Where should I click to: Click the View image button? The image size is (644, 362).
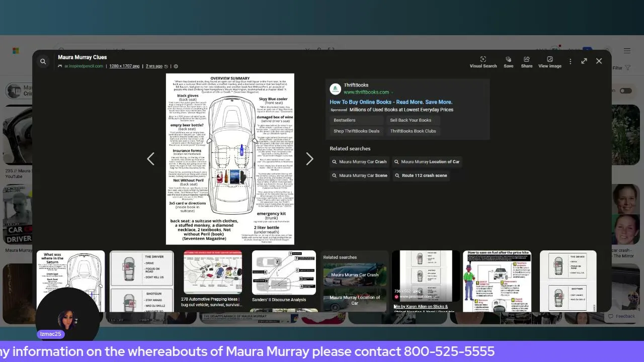549,62
